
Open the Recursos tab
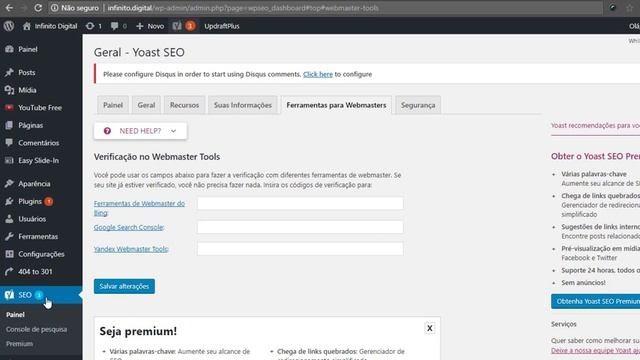pyautogui.click(x=184, y=105)
